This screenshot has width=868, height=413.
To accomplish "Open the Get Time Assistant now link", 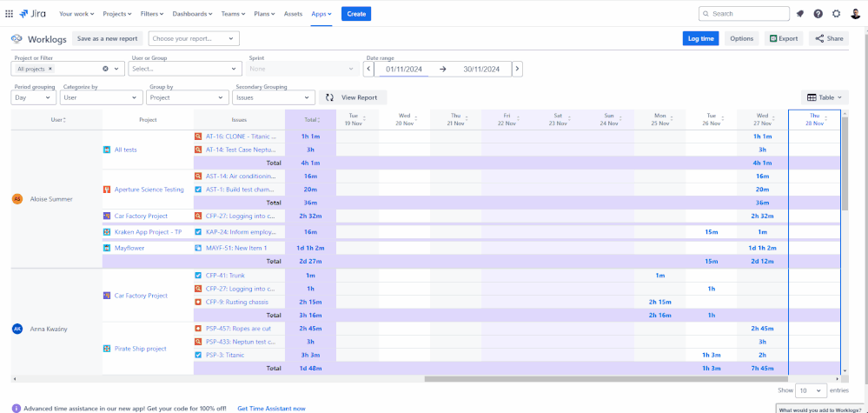I will (271, 409).
